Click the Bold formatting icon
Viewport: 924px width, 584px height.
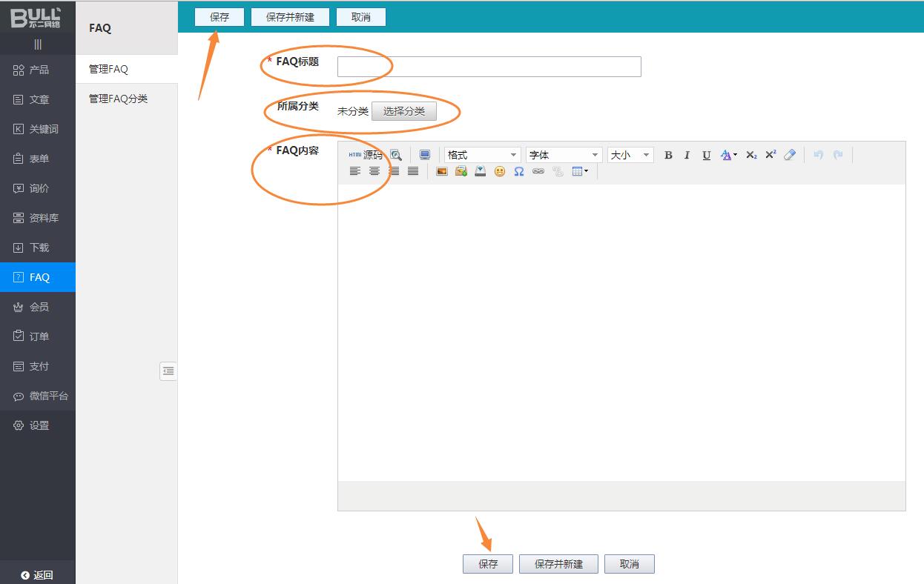pos(668,155)
